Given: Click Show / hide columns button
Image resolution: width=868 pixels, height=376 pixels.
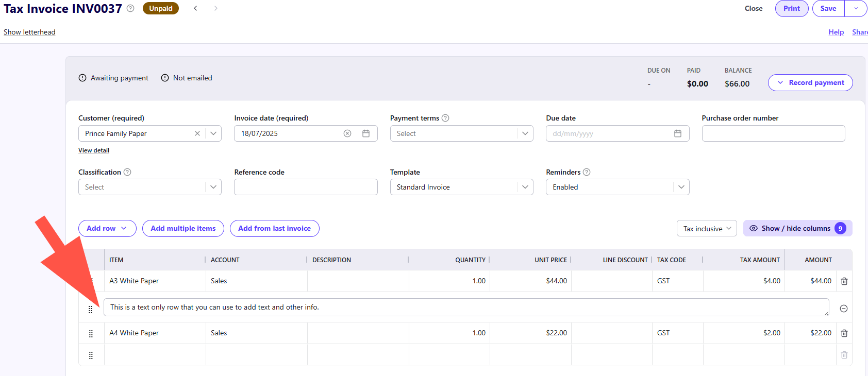Looking at the screenshot, I should [797, 228].
